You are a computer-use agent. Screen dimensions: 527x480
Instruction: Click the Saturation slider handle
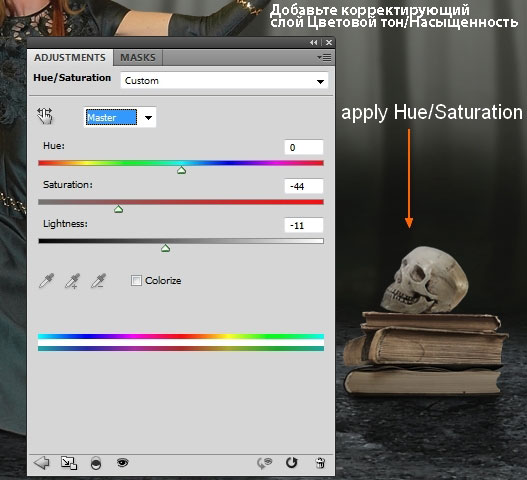pos(118,209)
